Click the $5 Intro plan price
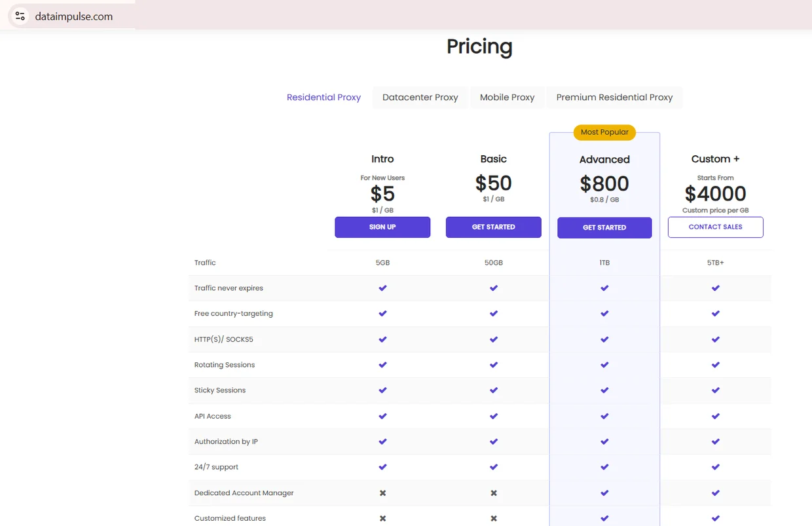Image resolution: width=812 pixels, height=526 pixels. pos(382,194)
